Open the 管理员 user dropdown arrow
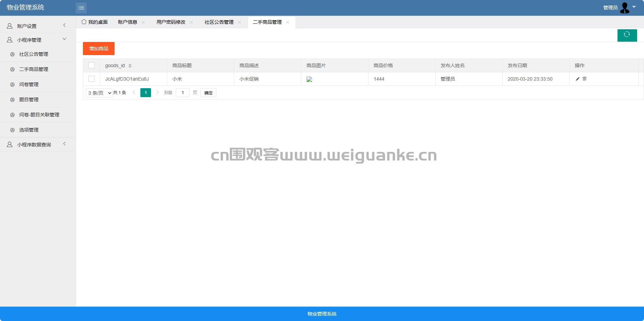Screen dimensions: 644x321 (634, 7)
